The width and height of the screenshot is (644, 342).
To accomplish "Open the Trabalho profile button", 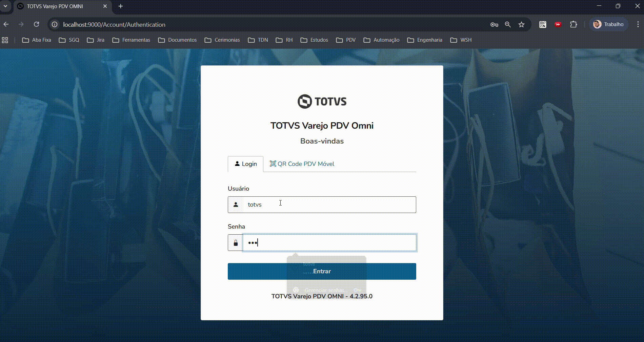I will coord(609,24).
